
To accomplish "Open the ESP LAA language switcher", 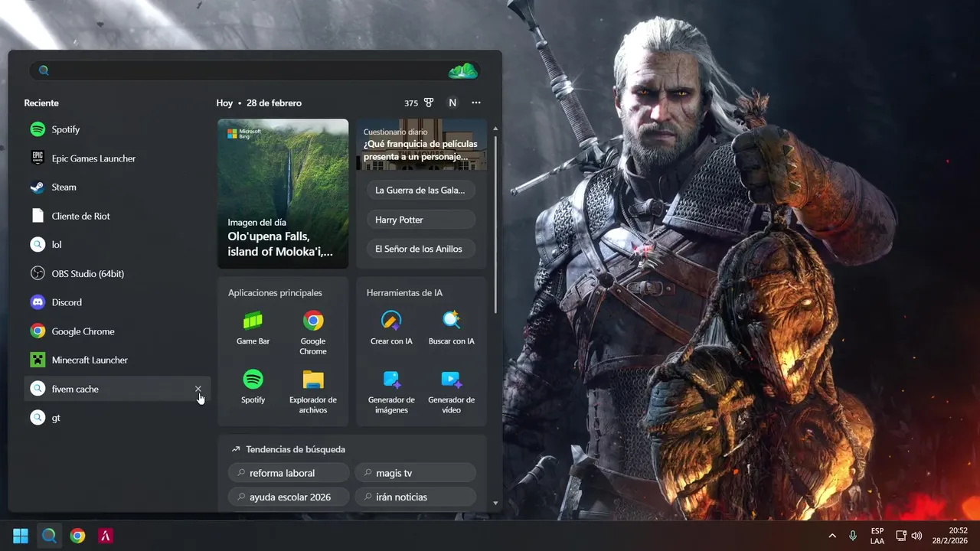I will click(877, 536).
